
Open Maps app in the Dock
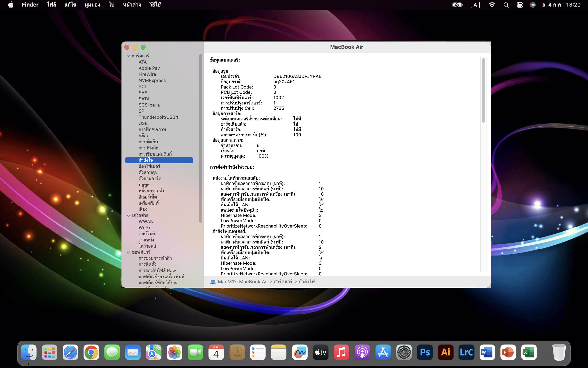click(154, 352)
